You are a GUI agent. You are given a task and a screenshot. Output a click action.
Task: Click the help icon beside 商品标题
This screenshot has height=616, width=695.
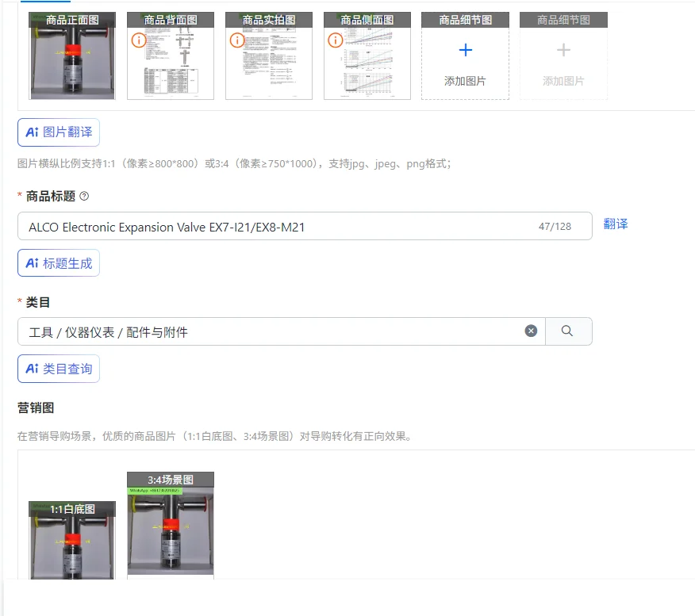(84, 196)
